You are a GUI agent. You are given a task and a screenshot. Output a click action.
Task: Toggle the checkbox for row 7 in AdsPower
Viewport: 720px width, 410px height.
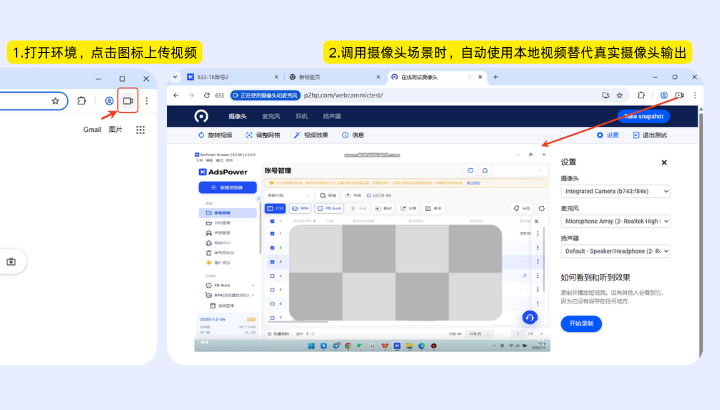click(272, 318)
